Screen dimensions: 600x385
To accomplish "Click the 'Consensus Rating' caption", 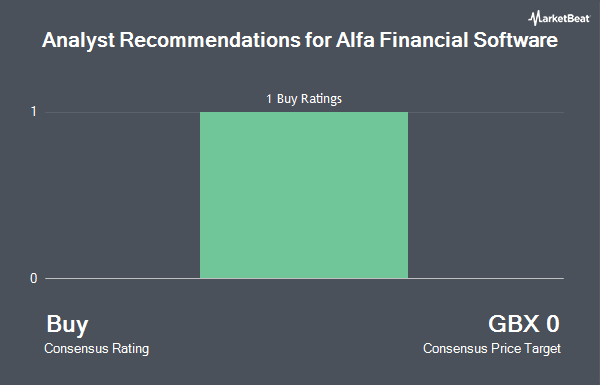I will pos(96,349).
